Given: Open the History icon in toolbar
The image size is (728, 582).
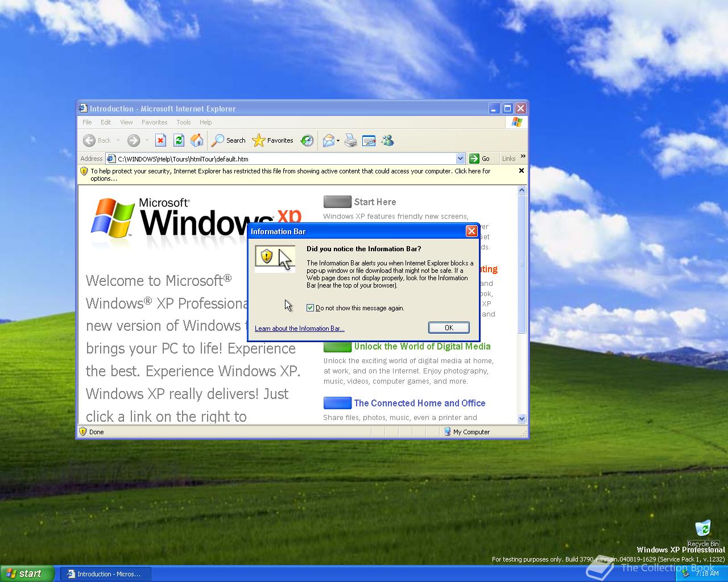Looking at the screenshot, I should [307, 140].
